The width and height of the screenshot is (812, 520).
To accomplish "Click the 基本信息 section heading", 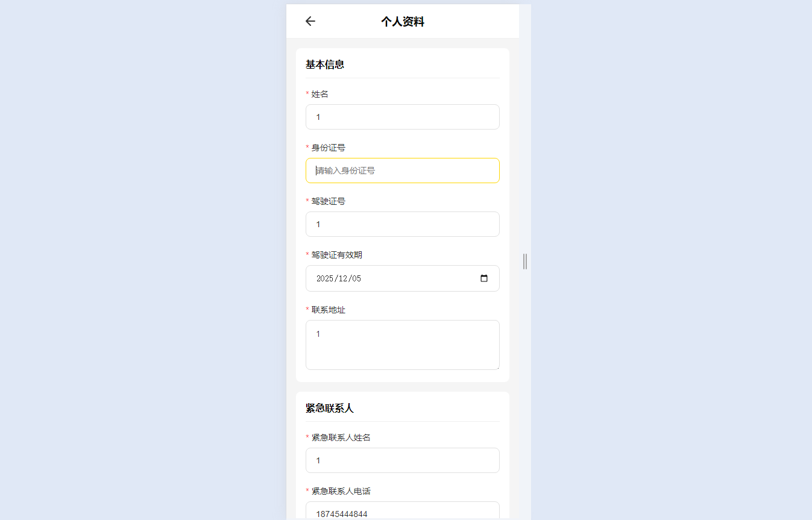I will (x=325, y=64).
